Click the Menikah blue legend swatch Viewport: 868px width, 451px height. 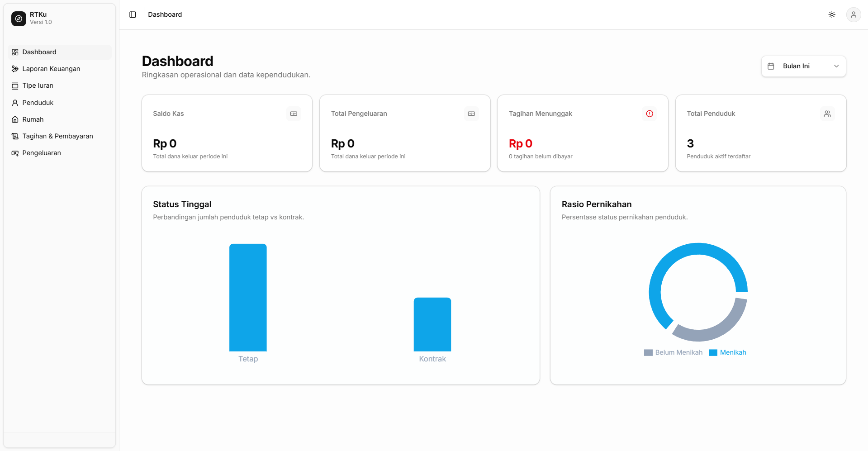click(x=713, y=353)
